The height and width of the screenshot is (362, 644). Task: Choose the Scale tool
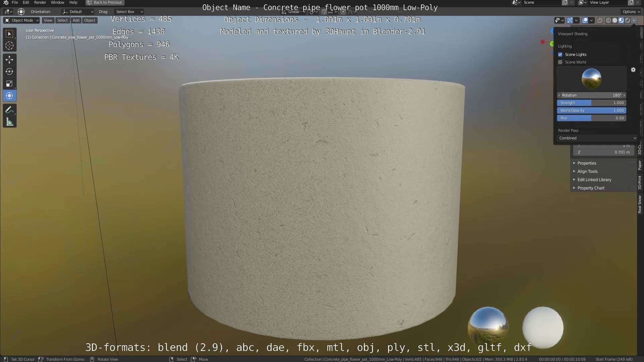coord(9,84)
